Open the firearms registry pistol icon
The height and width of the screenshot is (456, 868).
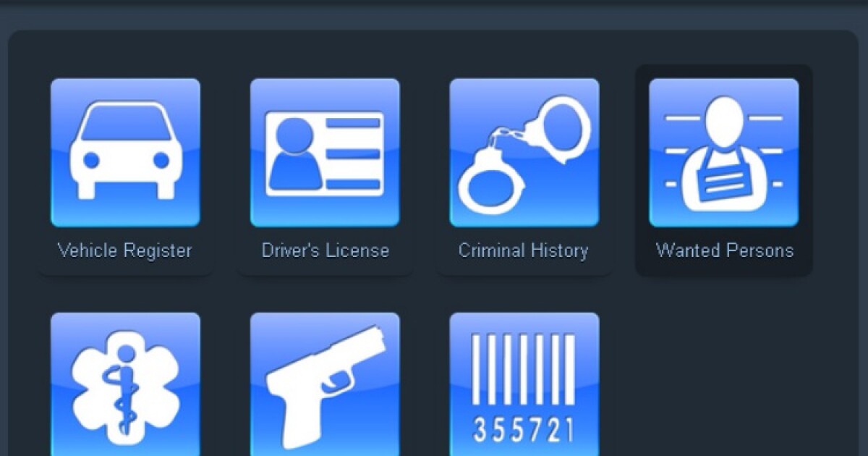[325, 384]
